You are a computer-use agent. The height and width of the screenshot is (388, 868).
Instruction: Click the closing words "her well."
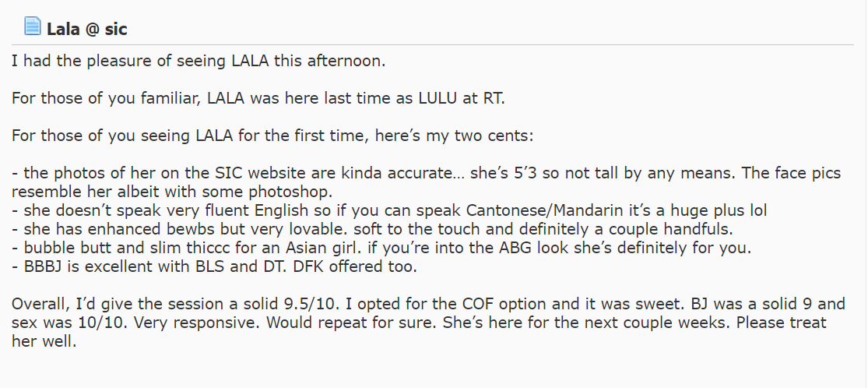[x=44, y=341]
